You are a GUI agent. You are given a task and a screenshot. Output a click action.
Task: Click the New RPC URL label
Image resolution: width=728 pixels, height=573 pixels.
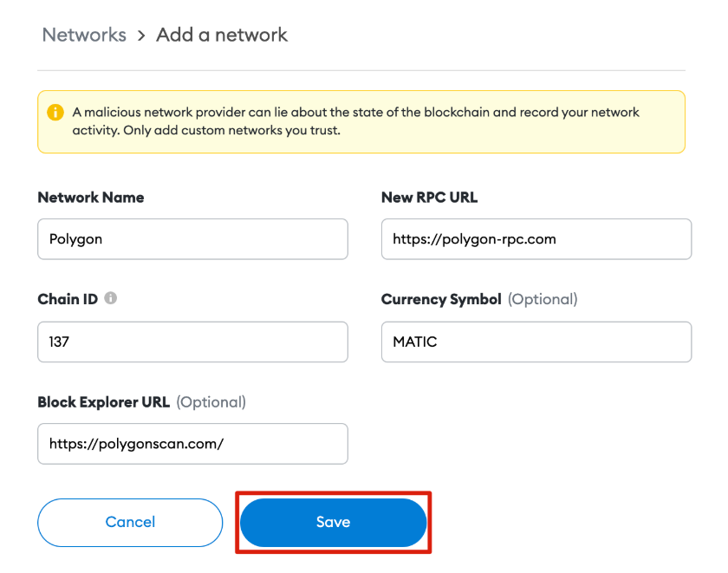click(x=429, y=198)
